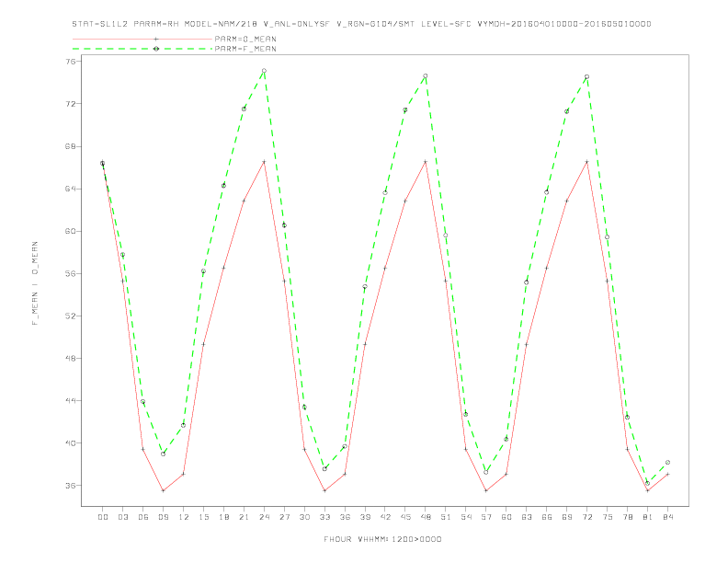Click the x-axis tick label 84
Image resolution: width=728 pixels, height=563 pixels.
tap(667, 517)
